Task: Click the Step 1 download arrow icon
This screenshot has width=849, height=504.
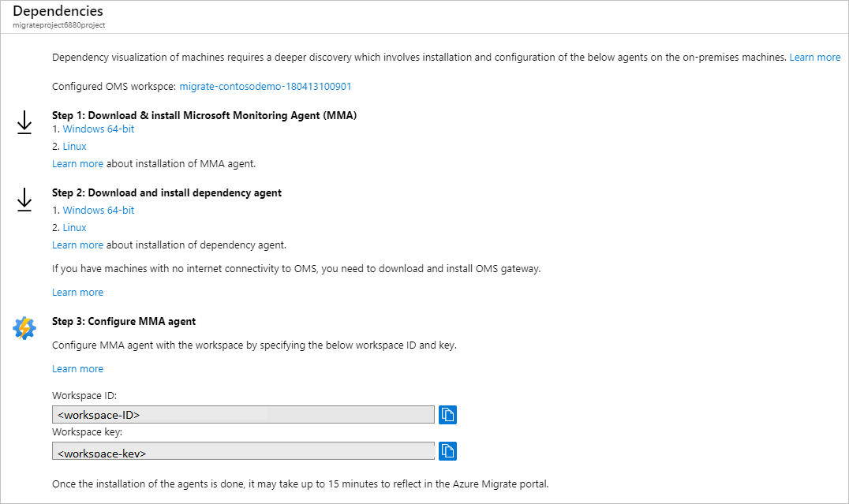Action: (x=24, y=122)
